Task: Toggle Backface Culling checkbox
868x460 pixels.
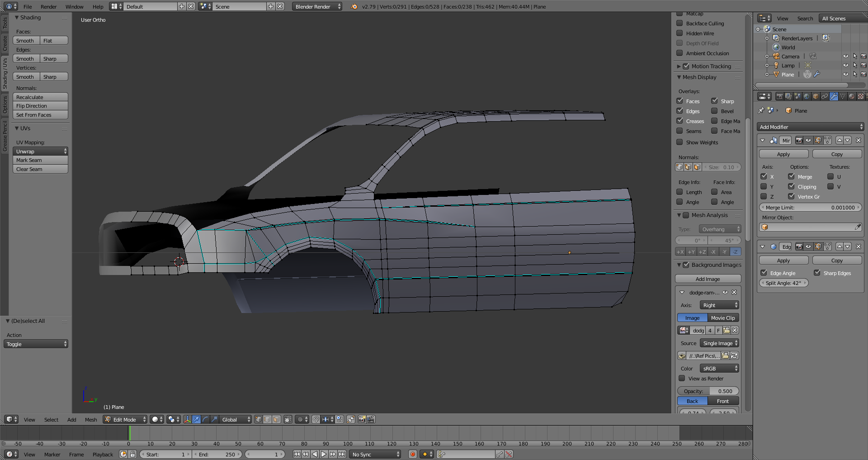Action: (x=679, y=23)
